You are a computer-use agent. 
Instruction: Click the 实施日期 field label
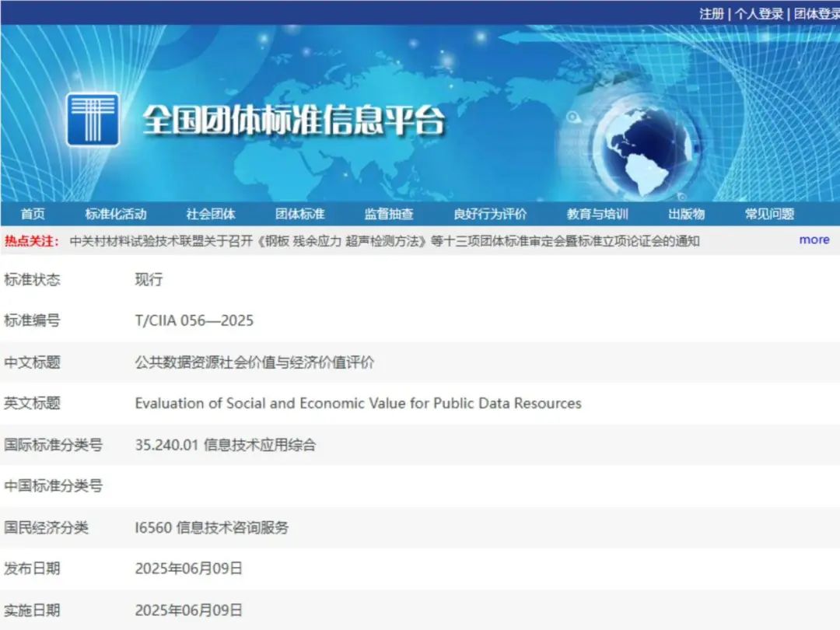pyautogui.click(x=32, y=611)
